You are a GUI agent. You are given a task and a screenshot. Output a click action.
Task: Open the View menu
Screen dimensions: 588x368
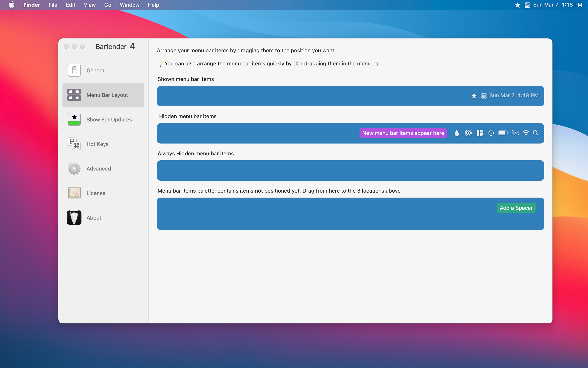tap(90, 5)
